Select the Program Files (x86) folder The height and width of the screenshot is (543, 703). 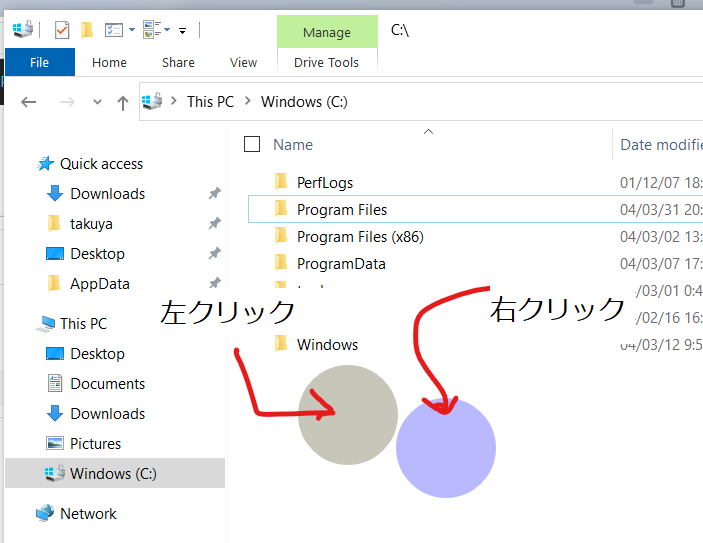click(360, 236)
